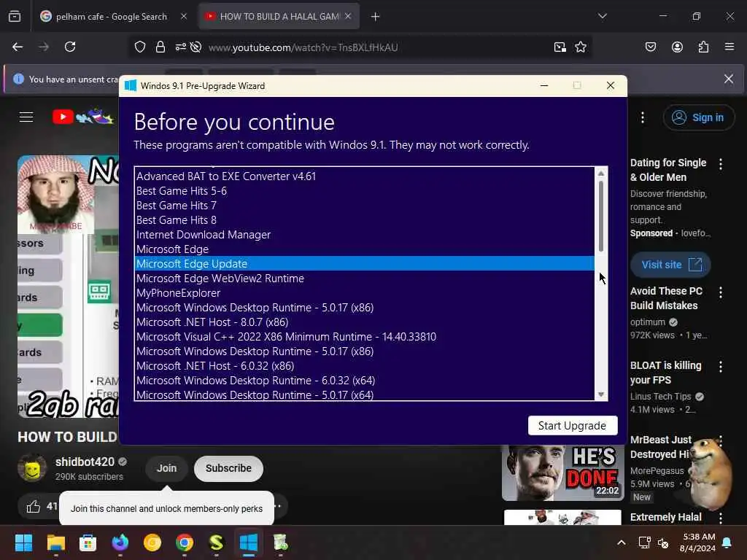Click the site security padlock icon
Viewport: 747px width, 560px height.
160,47
